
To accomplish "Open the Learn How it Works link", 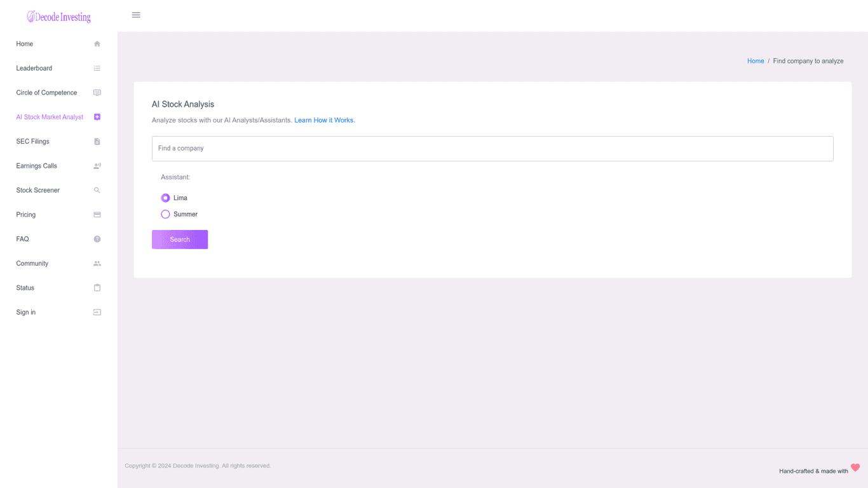I will coord(324,120).
